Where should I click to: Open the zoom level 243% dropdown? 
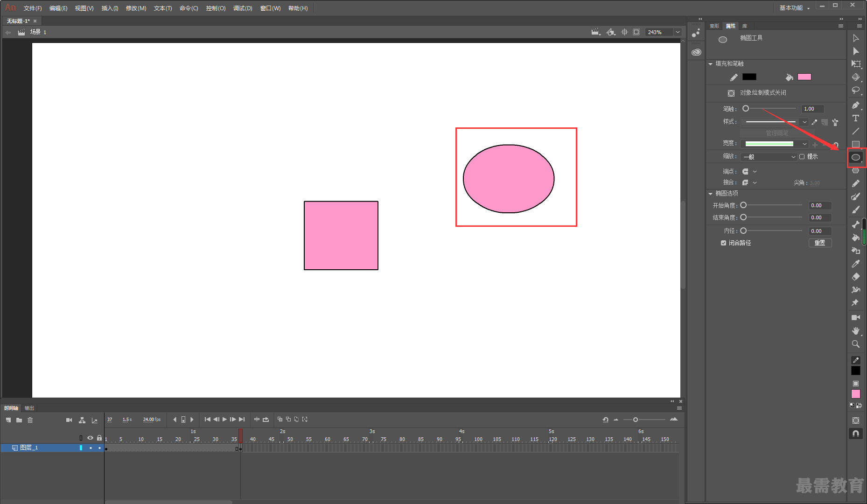click(678, 32)
